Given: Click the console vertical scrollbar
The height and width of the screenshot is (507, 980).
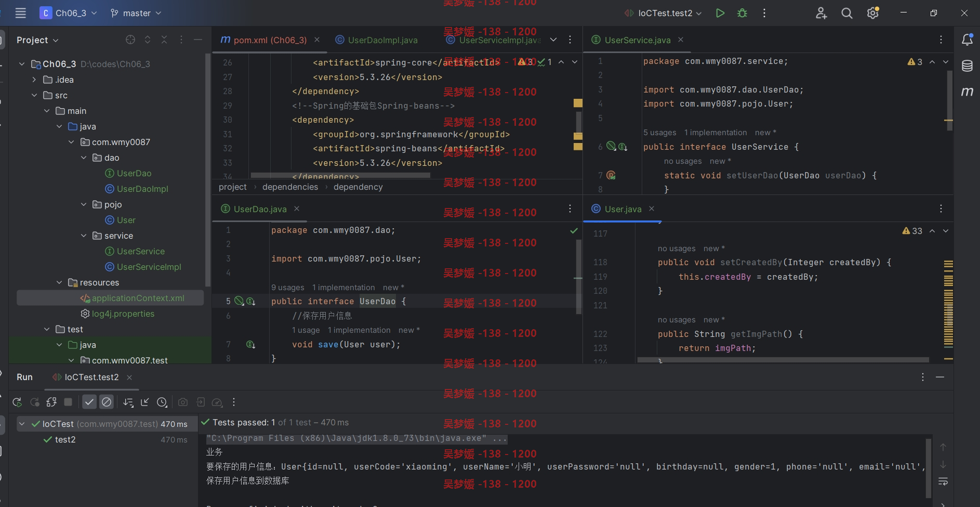Looking at the screenshot, I should pos(928,468).
